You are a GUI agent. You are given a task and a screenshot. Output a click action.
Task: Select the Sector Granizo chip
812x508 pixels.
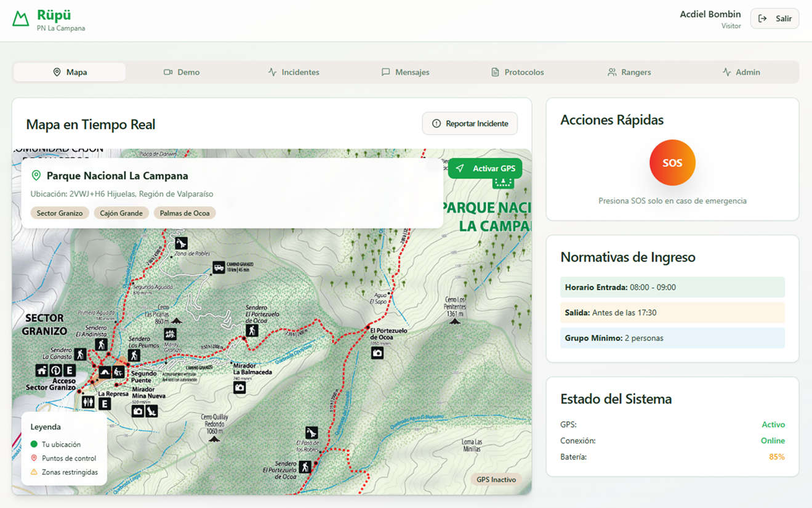[x=60, y=213]
